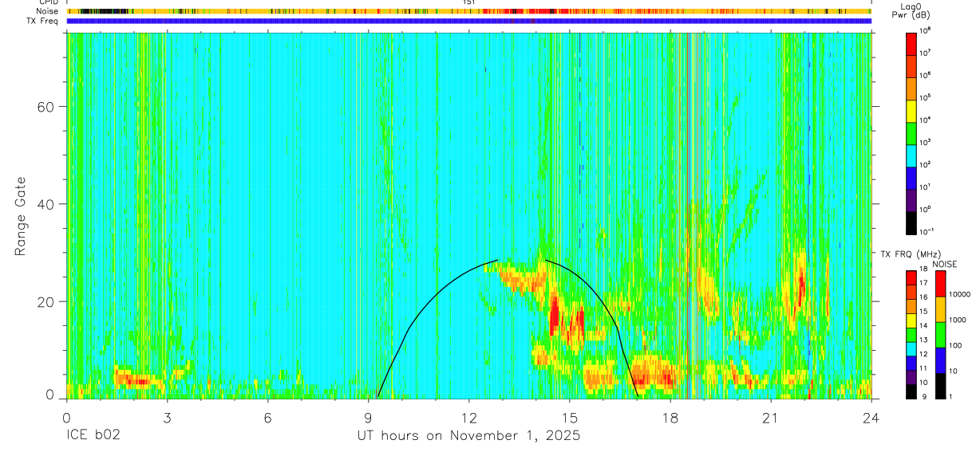Select the yellow 14–15 MHz TX FRQ swatch

[x=911, y=320]
